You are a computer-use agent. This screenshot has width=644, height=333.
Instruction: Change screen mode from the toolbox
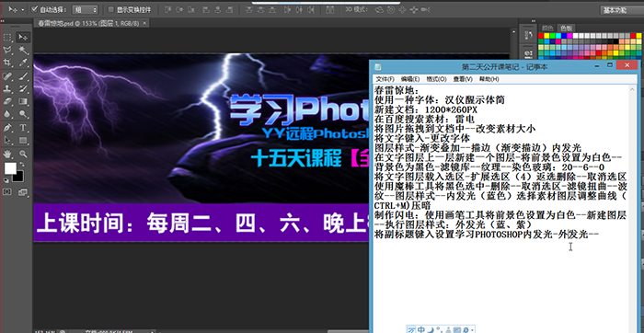pyautogui.click(x=23, y=191)
